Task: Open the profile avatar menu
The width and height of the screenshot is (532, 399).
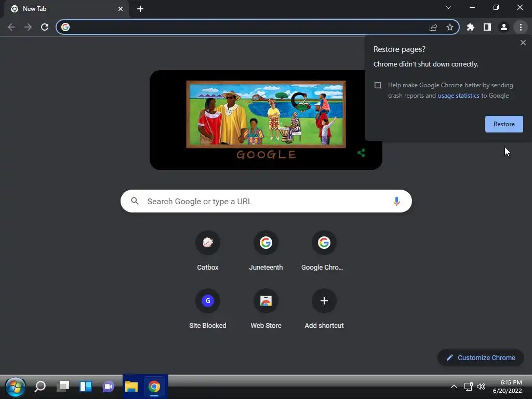Action: click(x=504, y=27)
